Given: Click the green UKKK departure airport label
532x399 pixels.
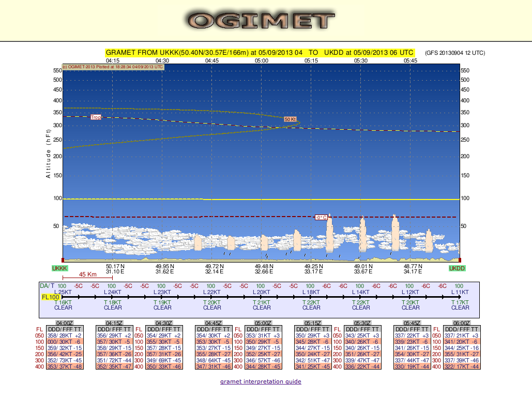Looking at the screenshot, I should coord(60,268).
